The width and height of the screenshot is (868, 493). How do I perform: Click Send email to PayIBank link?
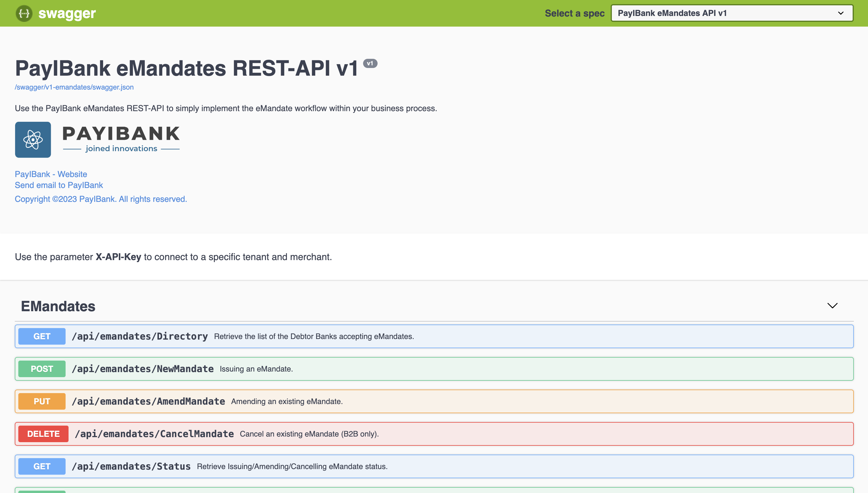59,185
